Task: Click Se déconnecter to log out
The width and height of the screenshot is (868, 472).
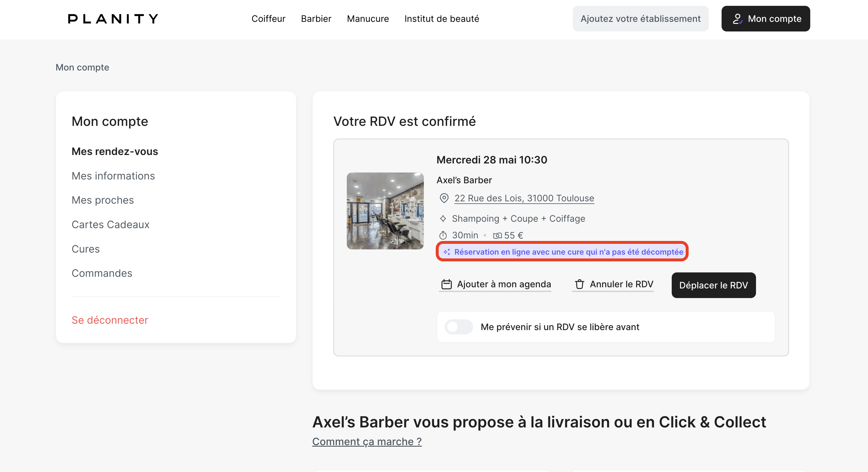Action: tap(109, 320)
